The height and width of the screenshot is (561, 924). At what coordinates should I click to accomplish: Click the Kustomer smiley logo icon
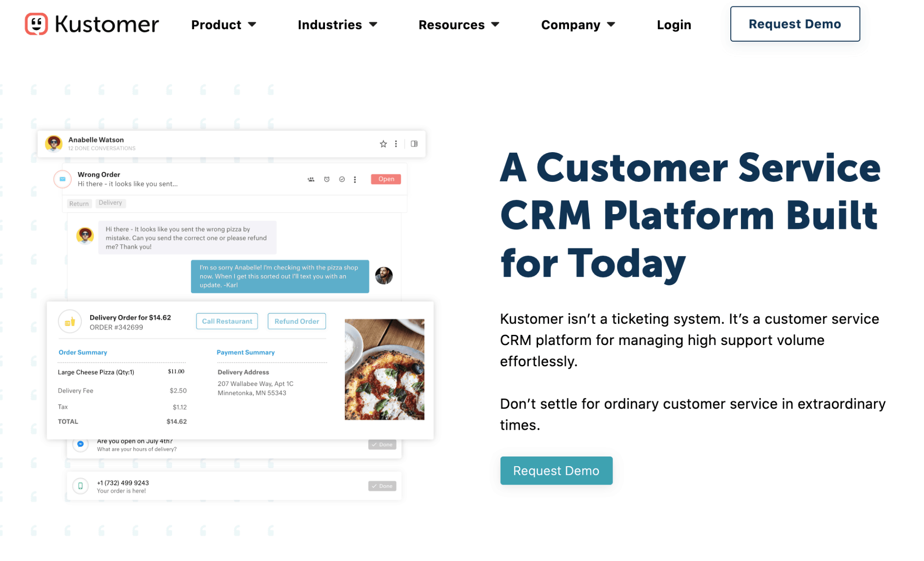pos(36,24)
